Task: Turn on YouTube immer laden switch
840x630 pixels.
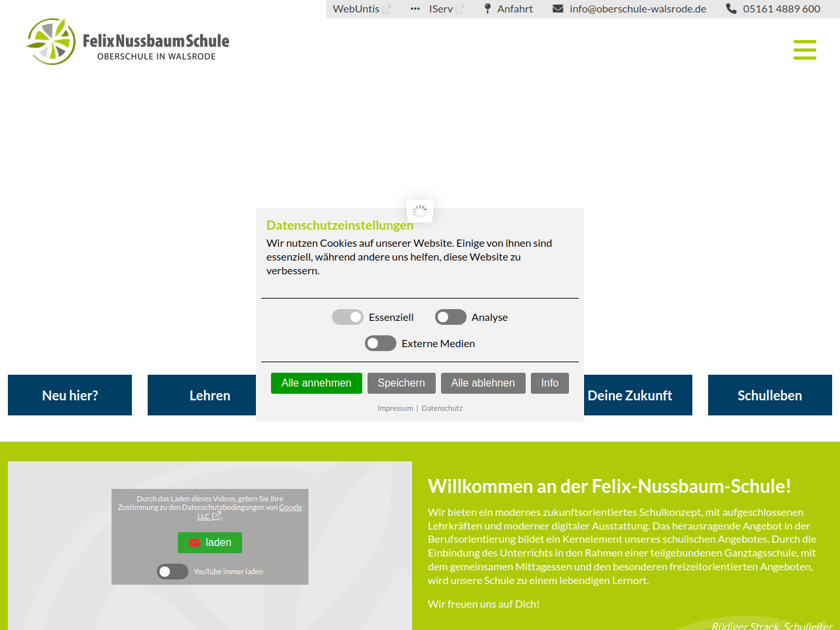Action: click(x=173, y=572)
